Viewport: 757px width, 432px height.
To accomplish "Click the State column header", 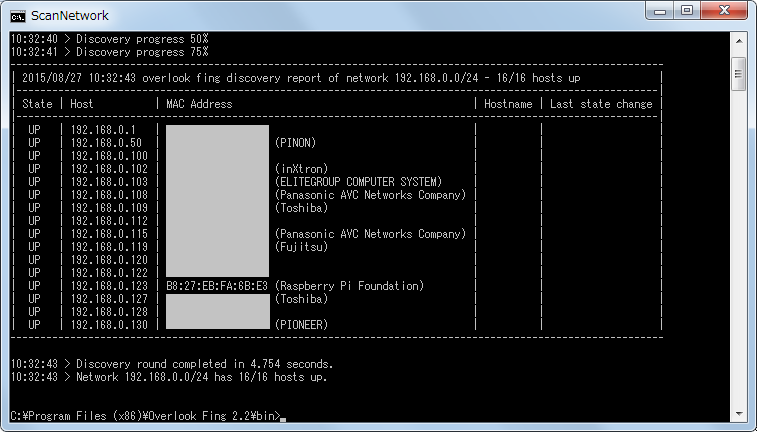I will [x=37, y=104].
